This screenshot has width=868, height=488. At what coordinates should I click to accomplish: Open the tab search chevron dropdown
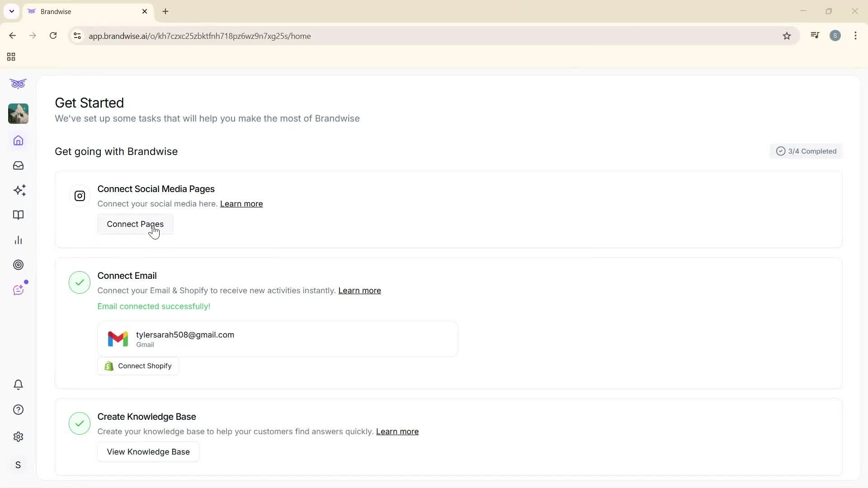coord(11,11)
